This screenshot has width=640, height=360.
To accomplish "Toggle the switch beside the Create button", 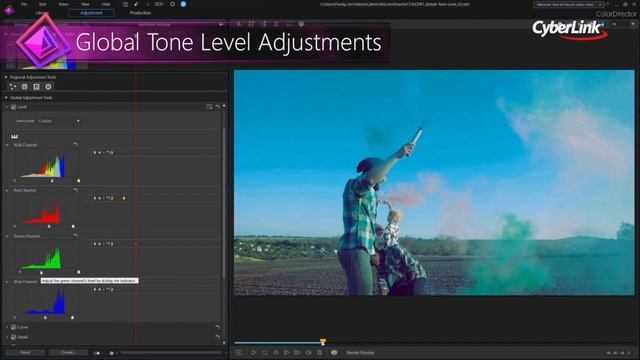I will click(x=97, y=353).
